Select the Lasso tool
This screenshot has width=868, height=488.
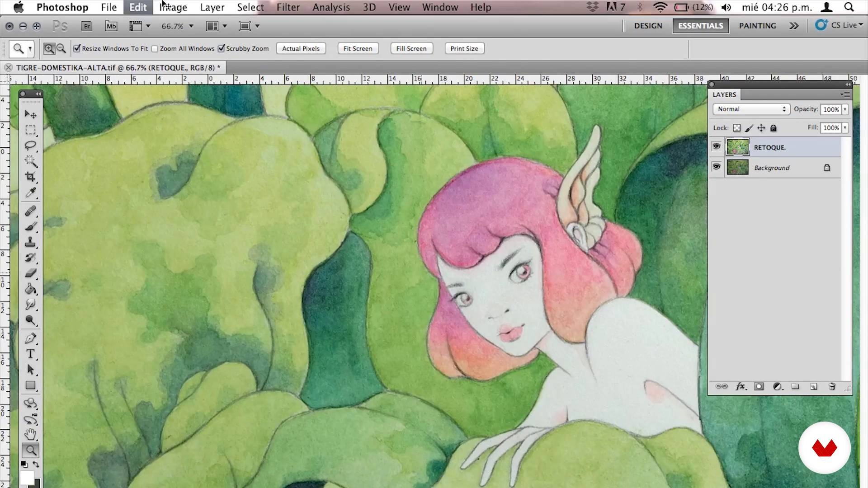tap(30, 145)
